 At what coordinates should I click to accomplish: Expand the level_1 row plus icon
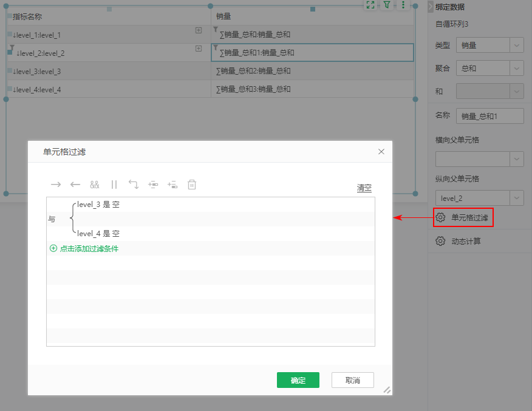pos(199,30)
